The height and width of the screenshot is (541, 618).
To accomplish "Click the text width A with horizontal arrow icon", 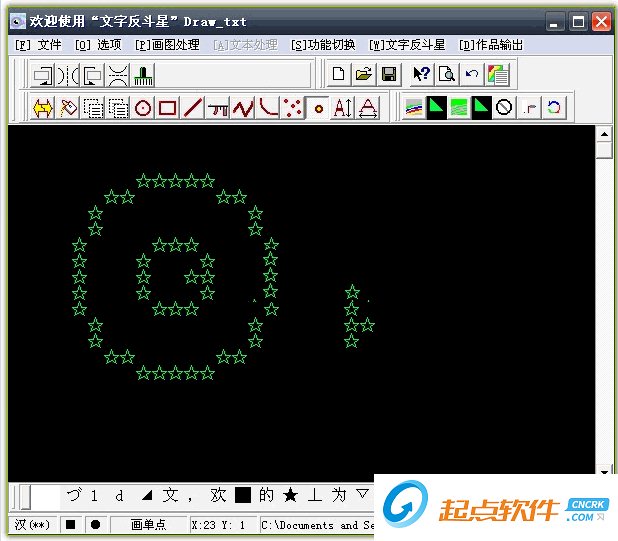I will point(368,108).
